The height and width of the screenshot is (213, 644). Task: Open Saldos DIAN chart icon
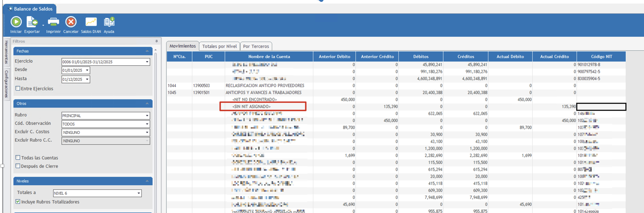click(x=91, y=22)
